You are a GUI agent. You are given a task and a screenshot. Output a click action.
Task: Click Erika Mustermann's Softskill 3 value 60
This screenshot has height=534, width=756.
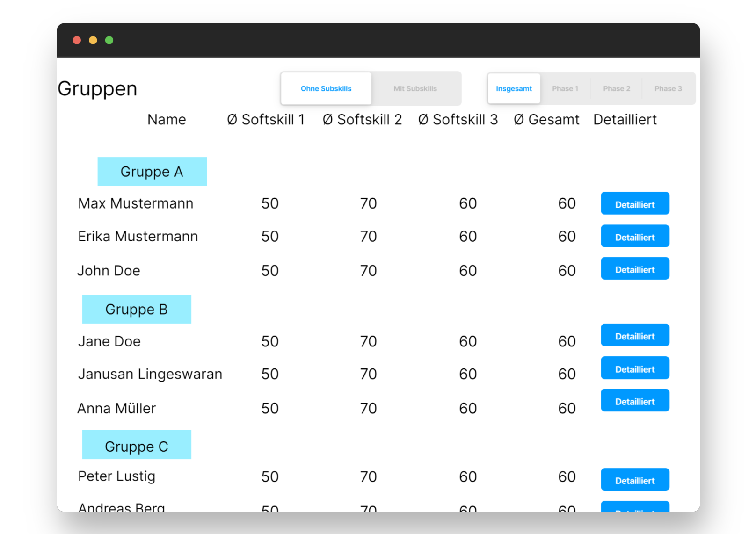click(x=468, y=237)
